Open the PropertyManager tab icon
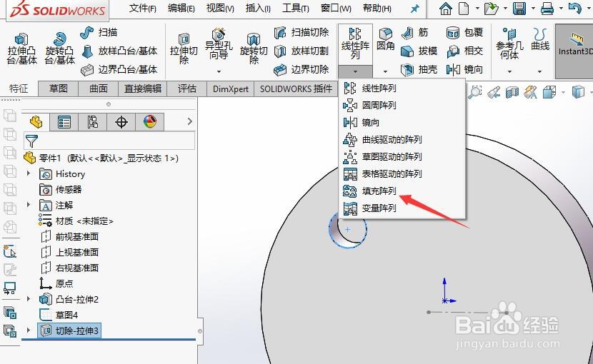 click(64, 122)
